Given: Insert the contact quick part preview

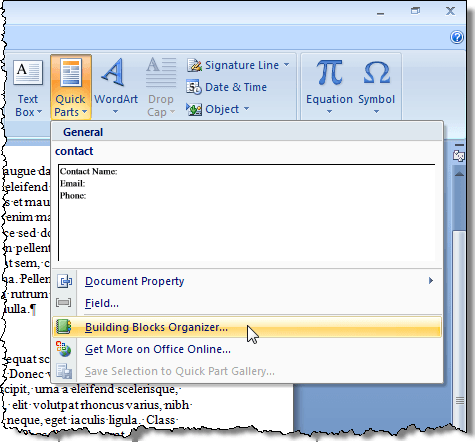Looking at the screenshot, I should click(247, 212).
